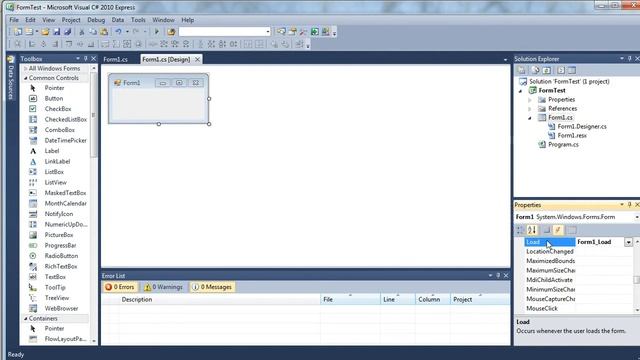Toggle the Events lightning bolt view
This screenshot has height=360, width=640.
(558, 230)
